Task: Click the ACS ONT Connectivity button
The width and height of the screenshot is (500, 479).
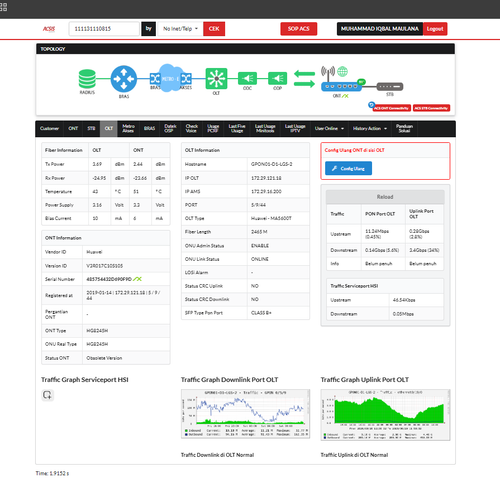Action: pyautogui.click(x=392, y=108)
